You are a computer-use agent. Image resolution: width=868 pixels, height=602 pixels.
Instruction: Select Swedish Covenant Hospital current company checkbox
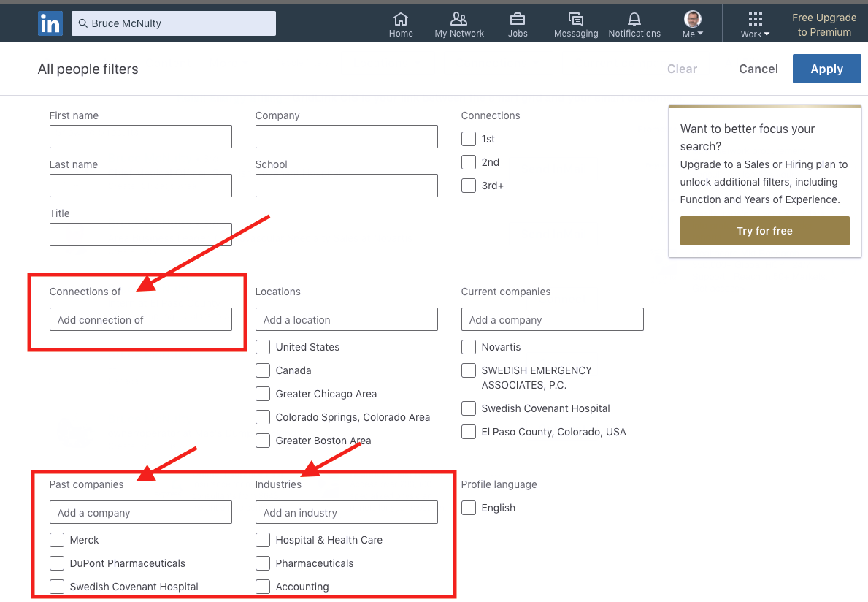[469, 408]
